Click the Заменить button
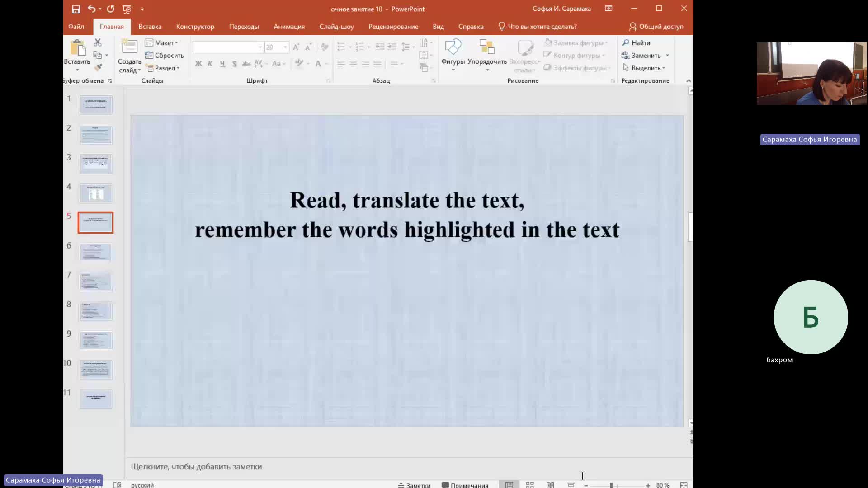Viewport: 868px width, 488px height. 645,56
